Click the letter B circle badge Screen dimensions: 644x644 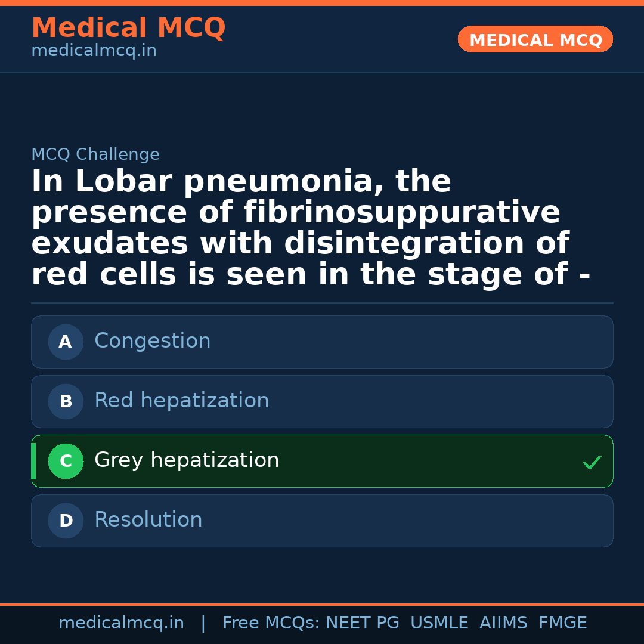click(66, 401)
